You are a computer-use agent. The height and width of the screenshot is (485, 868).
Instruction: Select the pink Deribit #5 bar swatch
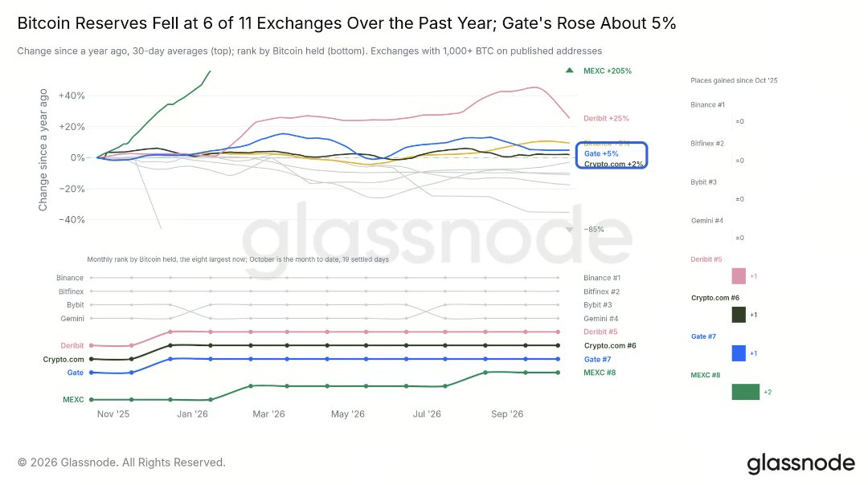739,276
